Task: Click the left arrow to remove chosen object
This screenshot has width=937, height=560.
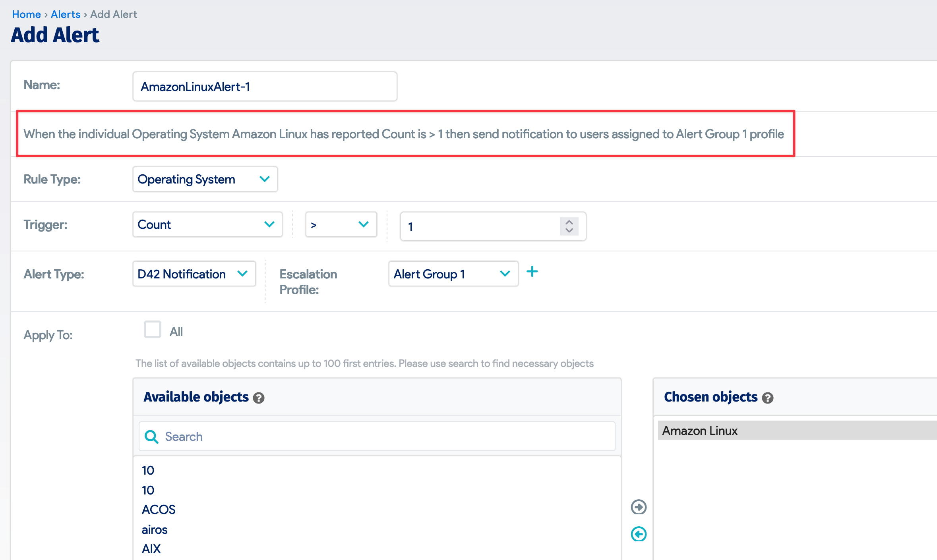Action: pos(639,534)
